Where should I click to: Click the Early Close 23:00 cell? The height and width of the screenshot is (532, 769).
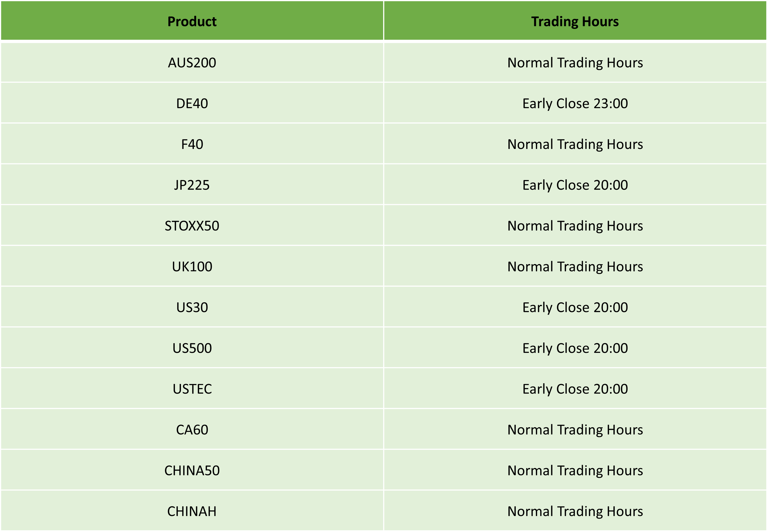[x=575, y=103]
